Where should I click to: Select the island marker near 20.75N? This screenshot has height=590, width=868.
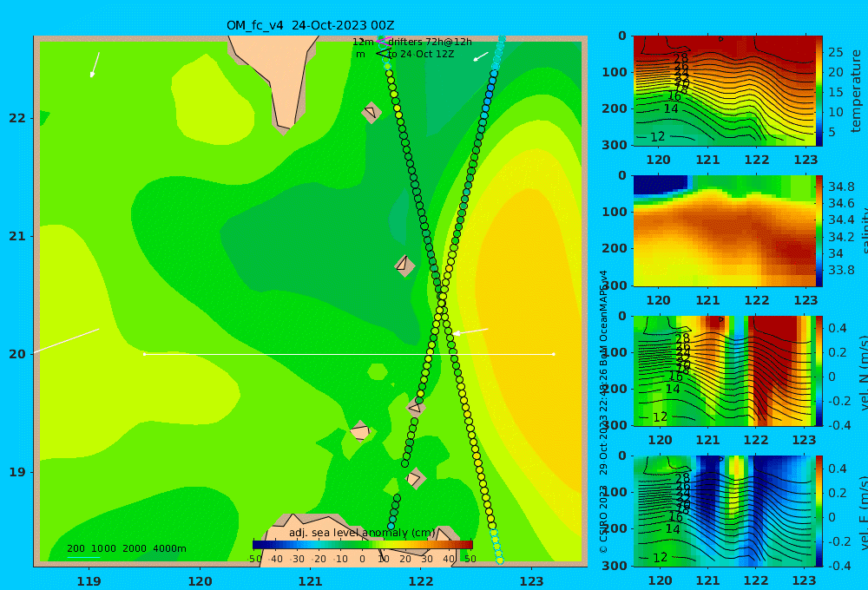click(404, 265)
